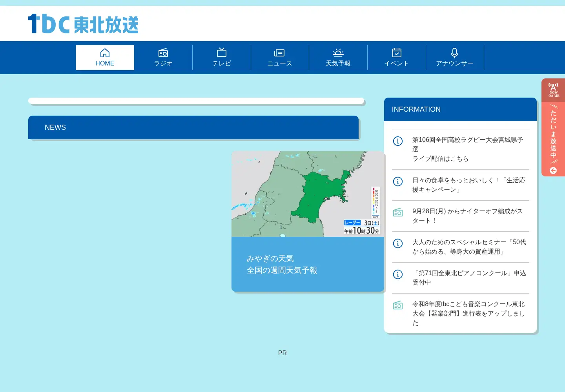This screenshot has width=565, height=392.
Task: Click the PR label text
Action: (x=282, y=353)
